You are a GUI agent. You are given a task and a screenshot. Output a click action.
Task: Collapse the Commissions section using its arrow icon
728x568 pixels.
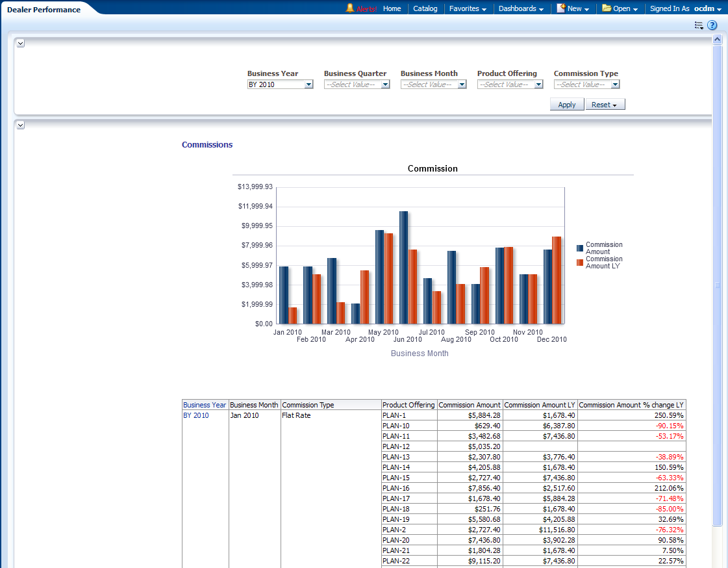point(20,125)
